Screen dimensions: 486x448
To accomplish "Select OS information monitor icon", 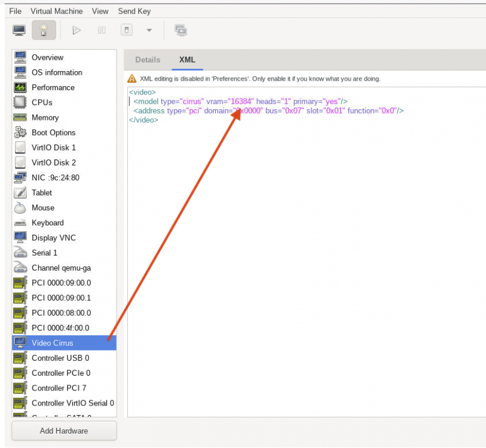I will pyautogui.click(x=20, y=72).
